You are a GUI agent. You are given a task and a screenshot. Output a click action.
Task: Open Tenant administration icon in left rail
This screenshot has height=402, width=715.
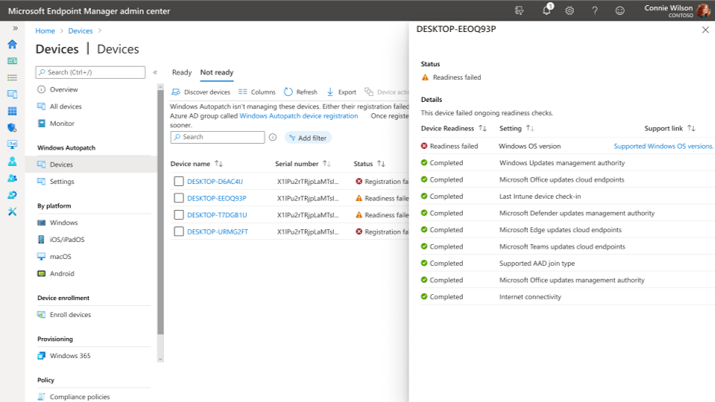pos(12,195)
